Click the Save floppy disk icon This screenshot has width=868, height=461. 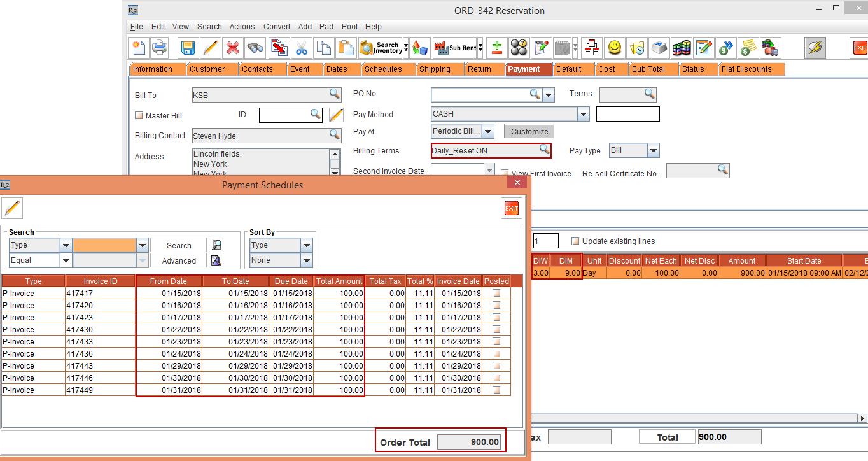point(188,48)
